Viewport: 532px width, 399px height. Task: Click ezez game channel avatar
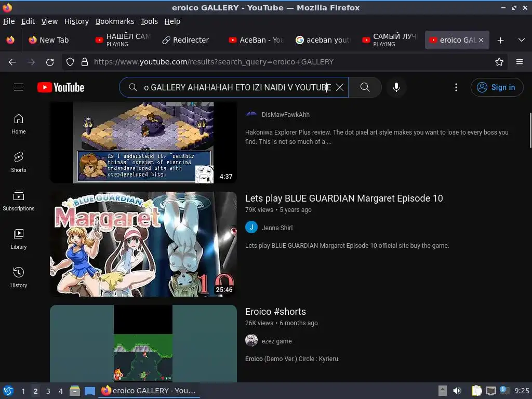click(251, 340)
